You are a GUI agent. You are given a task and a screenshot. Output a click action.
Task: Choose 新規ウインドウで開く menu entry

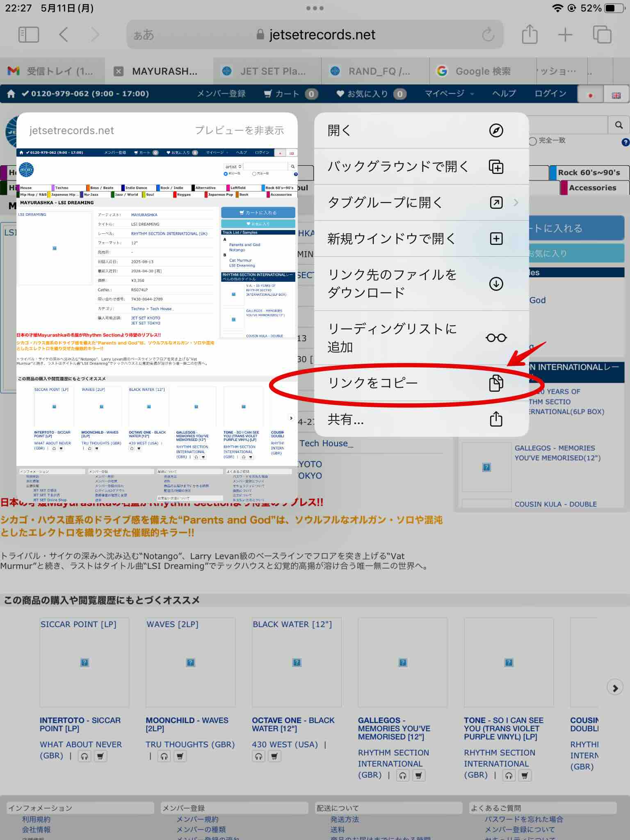(421, 238)
